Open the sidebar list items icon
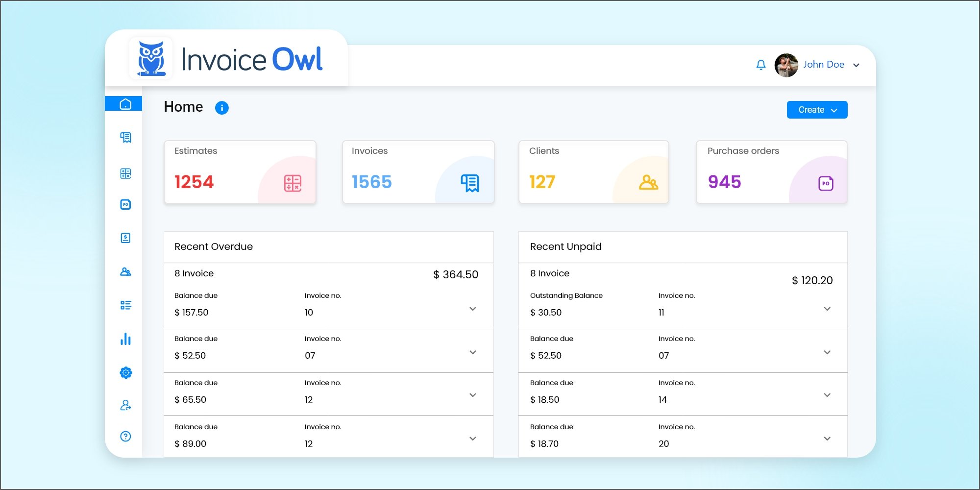This screenshot has width=980, height=490. (125, 305)
